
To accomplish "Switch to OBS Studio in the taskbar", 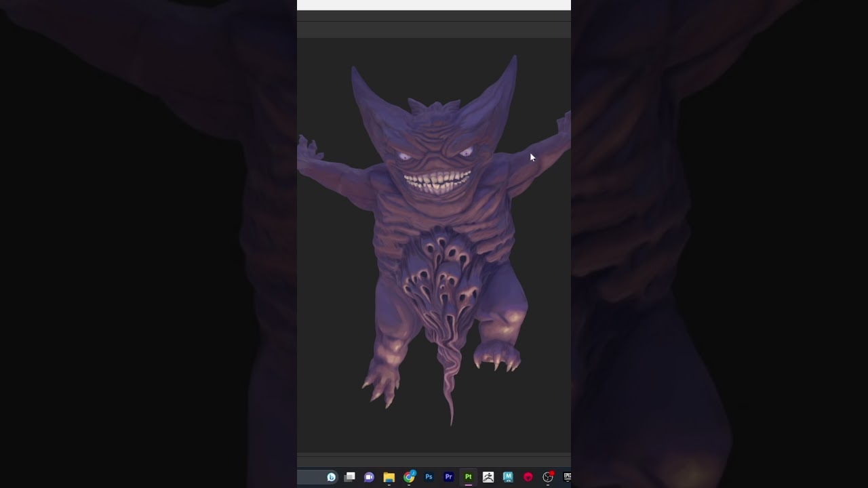I will point(548,477).
